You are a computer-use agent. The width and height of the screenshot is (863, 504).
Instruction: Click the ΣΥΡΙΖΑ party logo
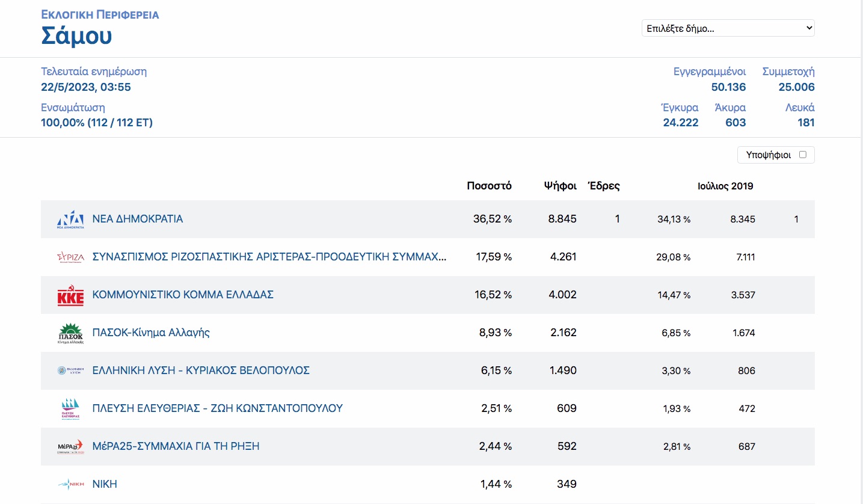(x=70, y=257)
